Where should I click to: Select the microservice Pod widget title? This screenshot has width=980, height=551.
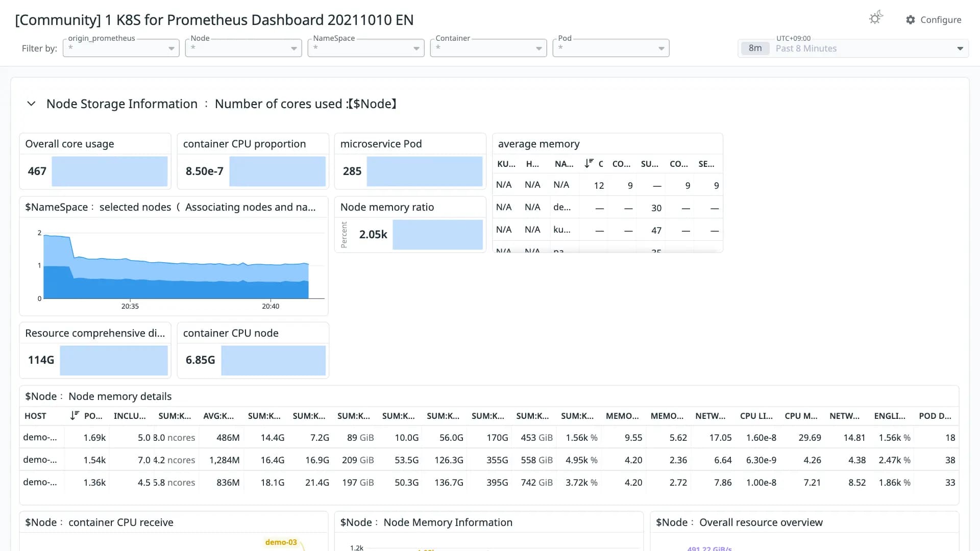coord(381,144)
